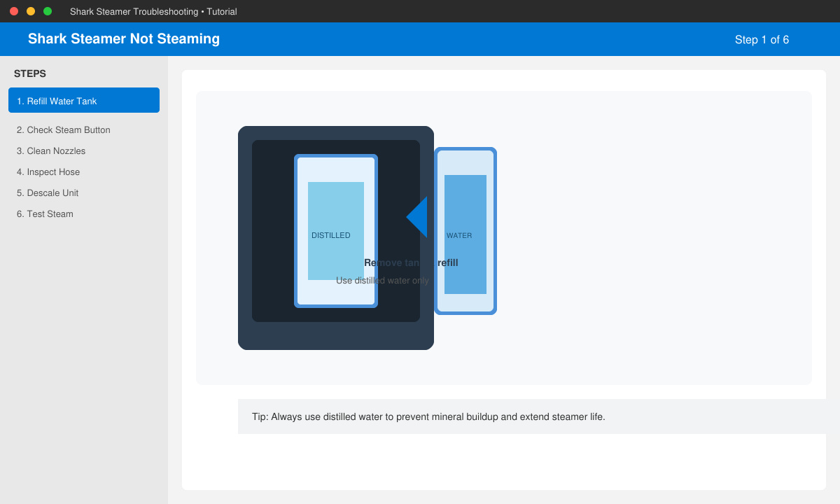Click the removable WATER tank illustration

[465, 231]
